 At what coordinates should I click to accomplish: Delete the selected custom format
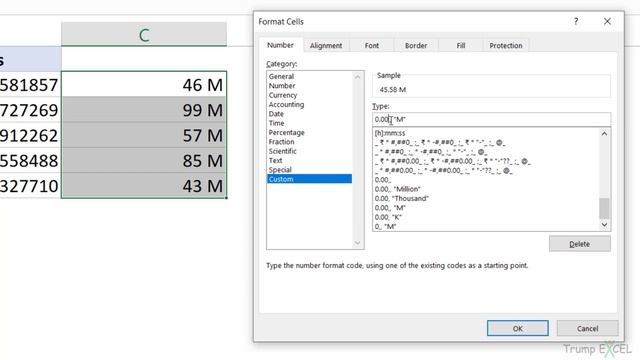pyautogui.click(x=580, y=244)
